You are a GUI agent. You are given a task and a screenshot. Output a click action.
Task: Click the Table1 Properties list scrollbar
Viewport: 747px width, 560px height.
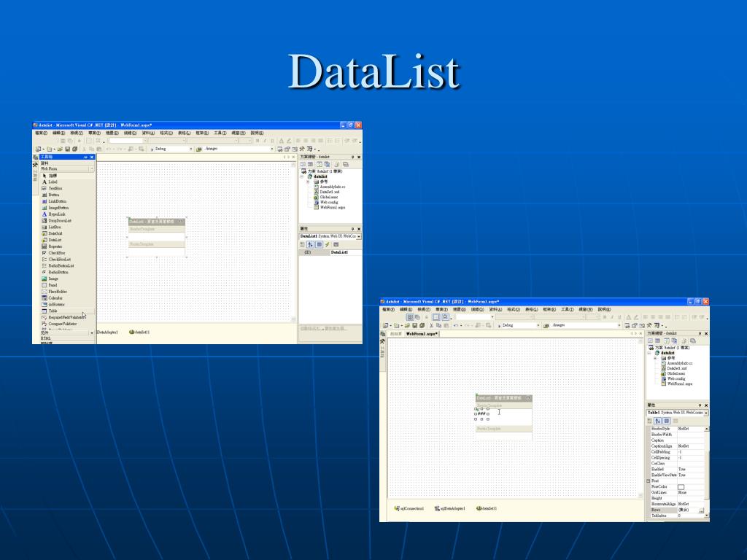coord(706,472)
